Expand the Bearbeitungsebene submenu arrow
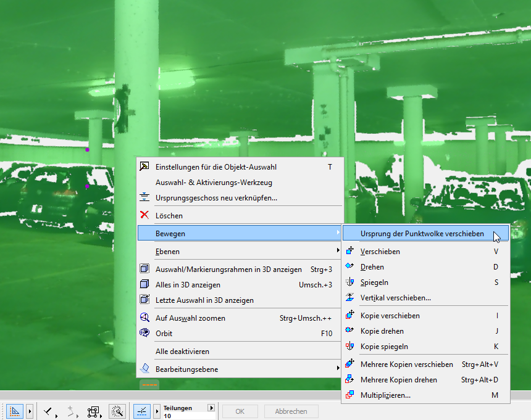This screenshot has width=531, height=420. [x=338, y=368]
